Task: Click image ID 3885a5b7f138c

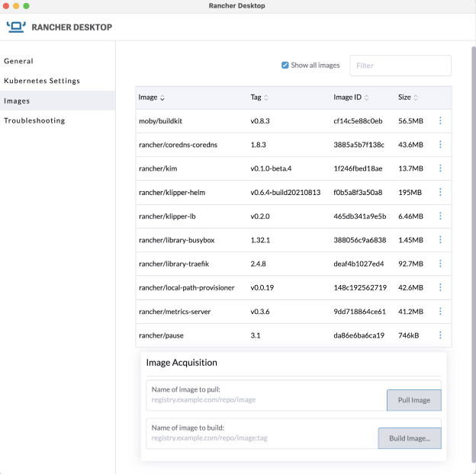Action: click(x=359, y=145)
